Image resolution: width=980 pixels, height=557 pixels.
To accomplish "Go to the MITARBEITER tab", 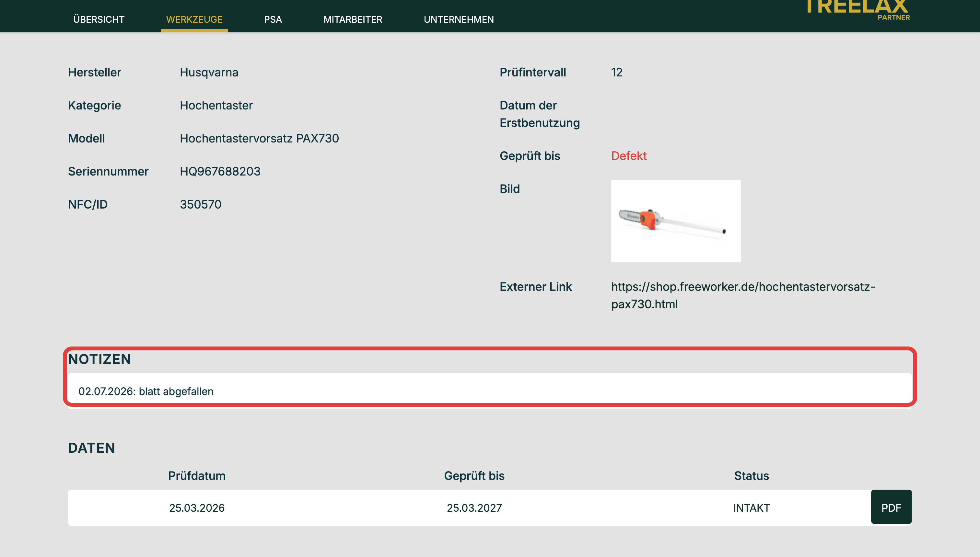I will (x=353, y=19).
